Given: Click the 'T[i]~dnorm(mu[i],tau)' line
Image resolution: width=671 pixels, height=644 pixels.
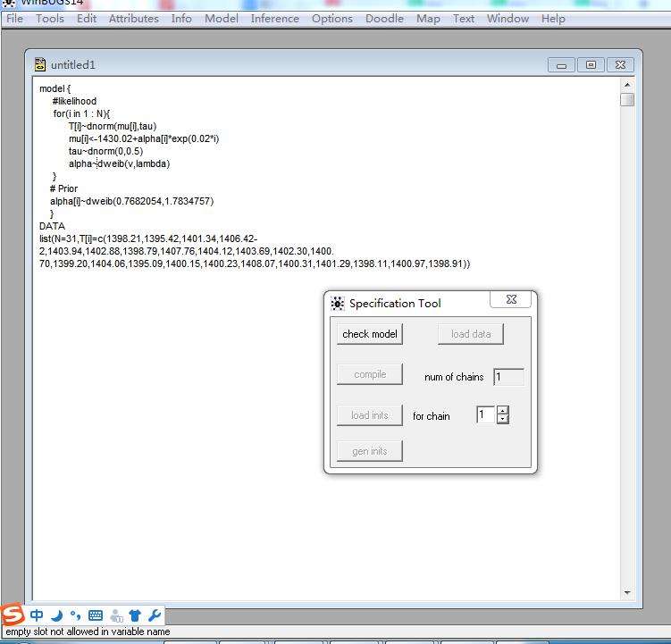Looking at the screenshot, I should [x=113, y=126].
